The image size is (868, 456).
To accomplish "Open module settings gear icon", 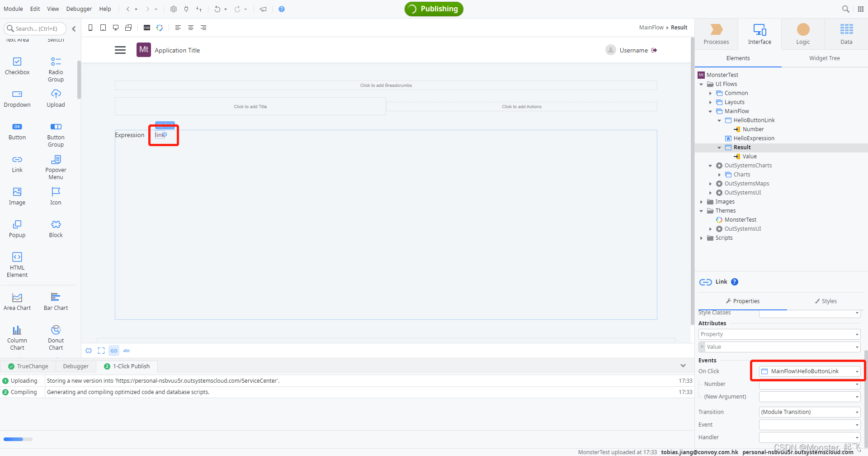I will point(174,9).
